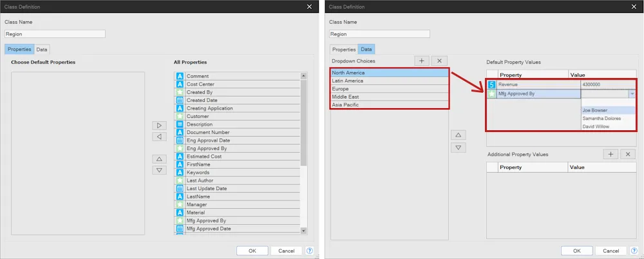This screenshot has height=259, width=644.
Task: Choose David Willow from dropdown list
Action: pos(609,127)
